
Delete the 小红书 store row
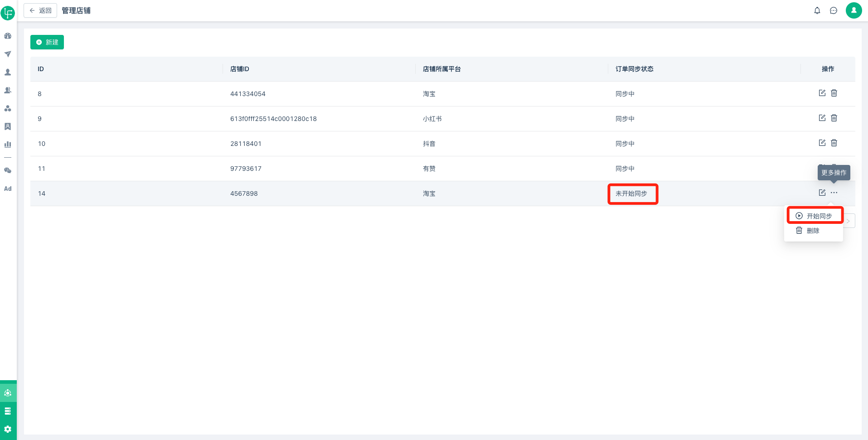tap(834, 118)
